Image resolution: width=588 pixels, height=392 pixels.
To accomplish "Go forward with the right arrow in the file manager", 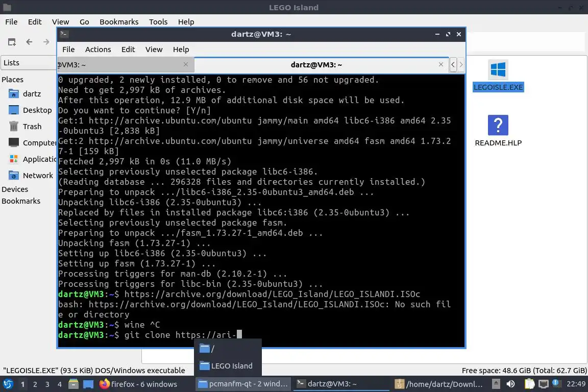I will [46, 42].
